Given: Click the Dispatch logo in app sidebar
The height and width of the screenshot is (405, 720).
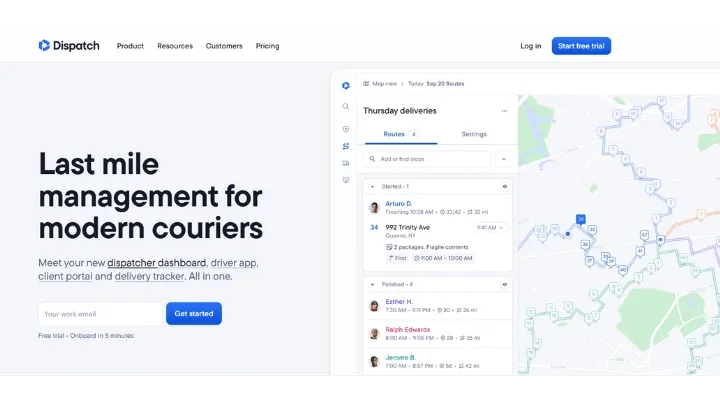Looking at the screenshot, I should point(346,85).
